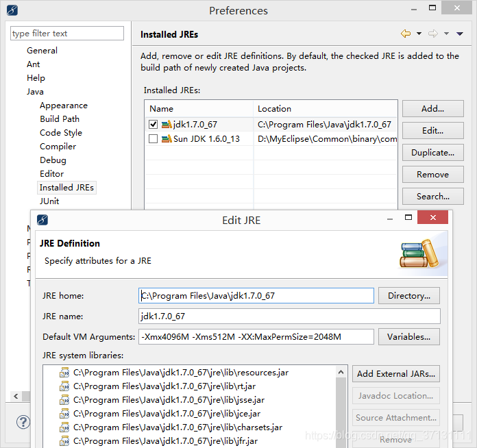Image resolution: width=477 pixels, height=448 pixels.
Task: Click the filter text field in Preferences
Action: click(x=67, y=33)
